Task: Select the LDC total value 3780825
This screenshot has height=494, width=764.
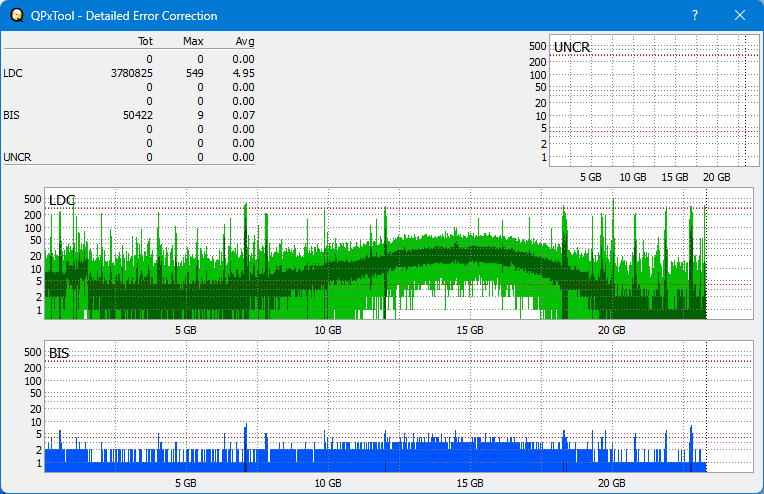Action: coord(132,73)
